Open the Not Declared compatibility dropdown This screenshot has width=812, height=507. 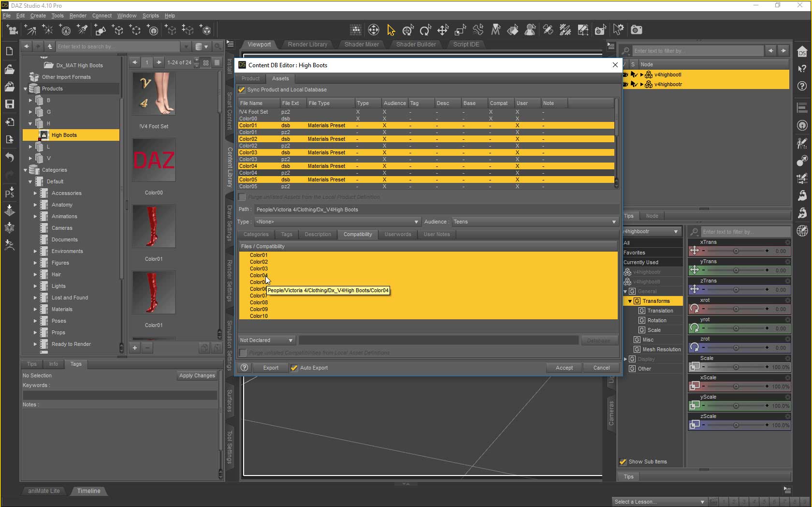(x=267, y=341)
